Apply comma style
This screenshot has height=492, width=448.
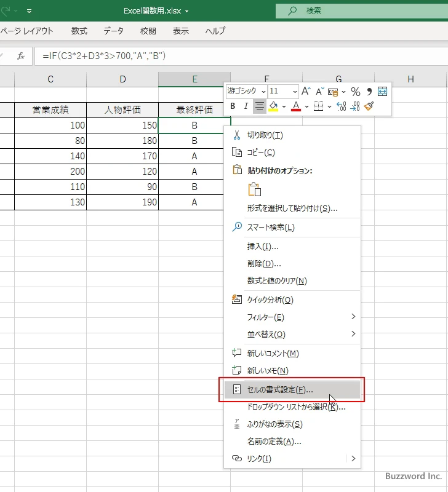click(369, 92)
